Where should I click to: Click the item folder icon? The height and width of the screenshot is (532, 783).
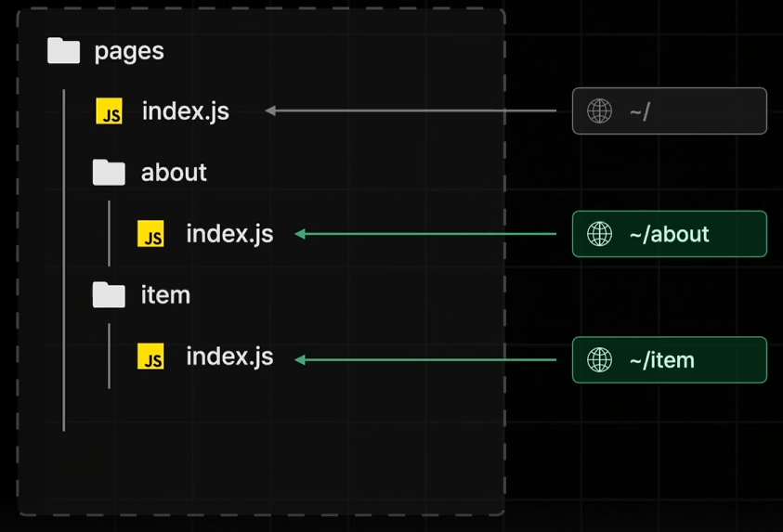[x=109, y=294]
